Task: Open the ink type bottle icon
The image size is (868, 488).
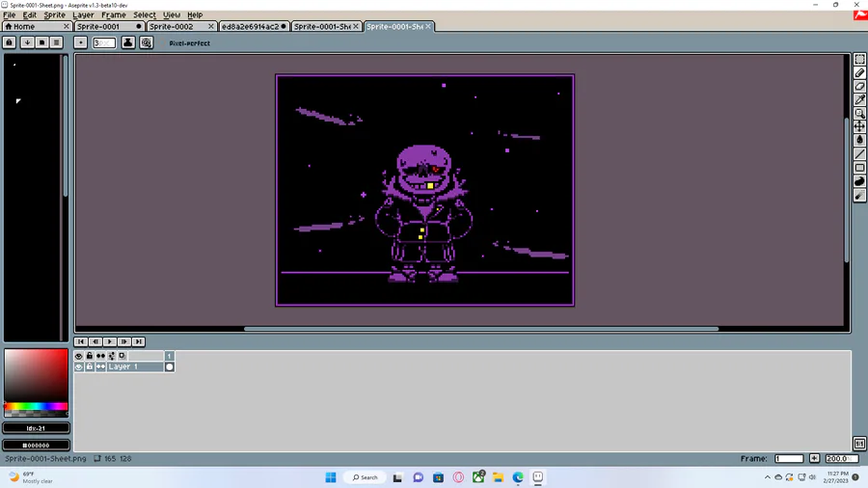Action: [128, 42]
